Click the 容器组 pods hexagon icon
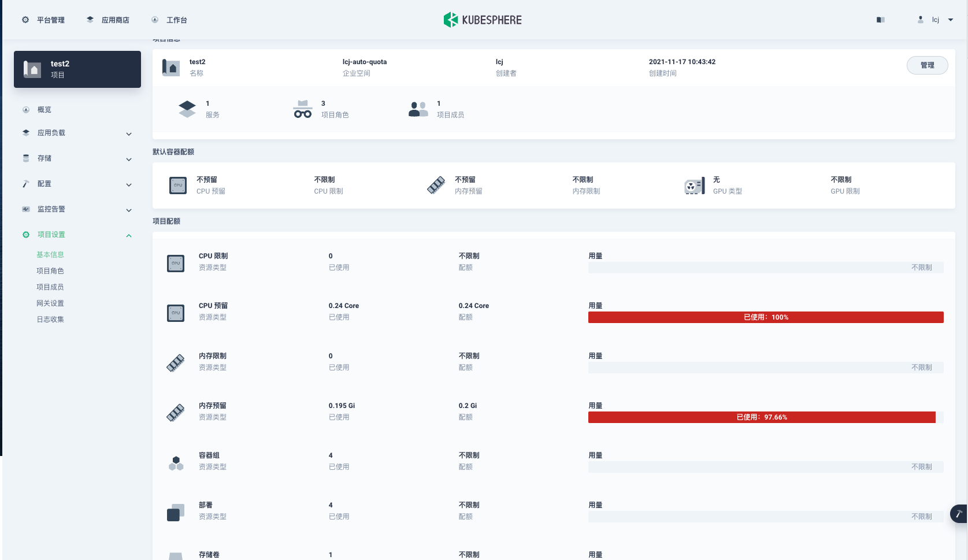Viewport: 968px width, 560px height. pos(176,463)
